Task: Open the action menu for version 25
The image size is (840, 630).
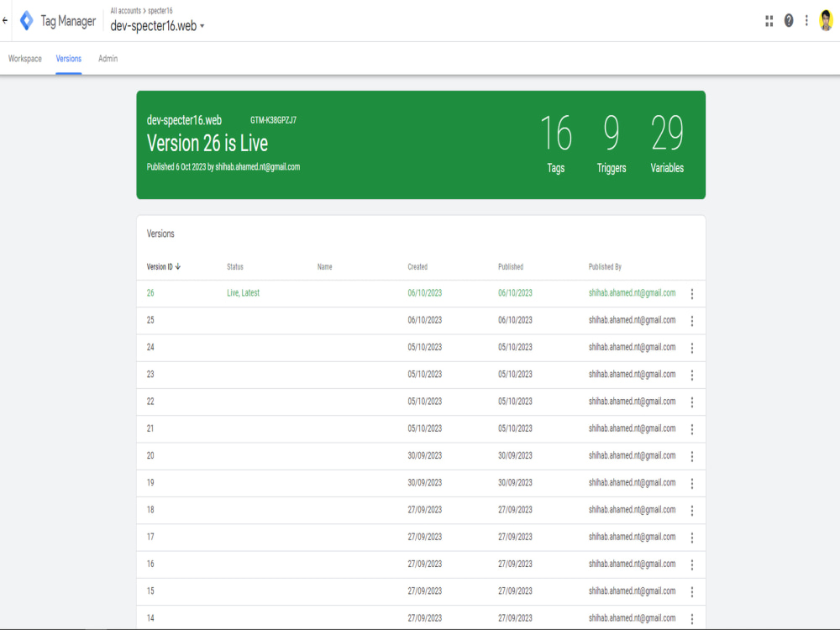Action: [691, 320]
